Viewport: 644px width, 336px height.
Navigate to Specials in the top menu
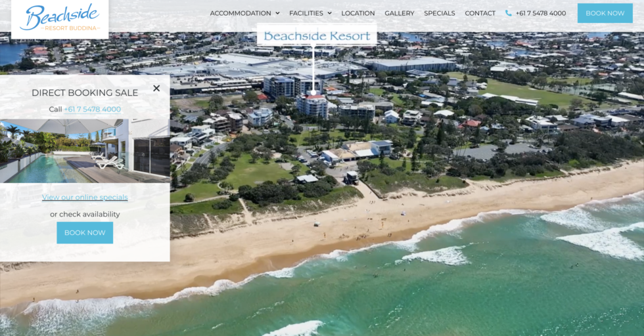439,13
